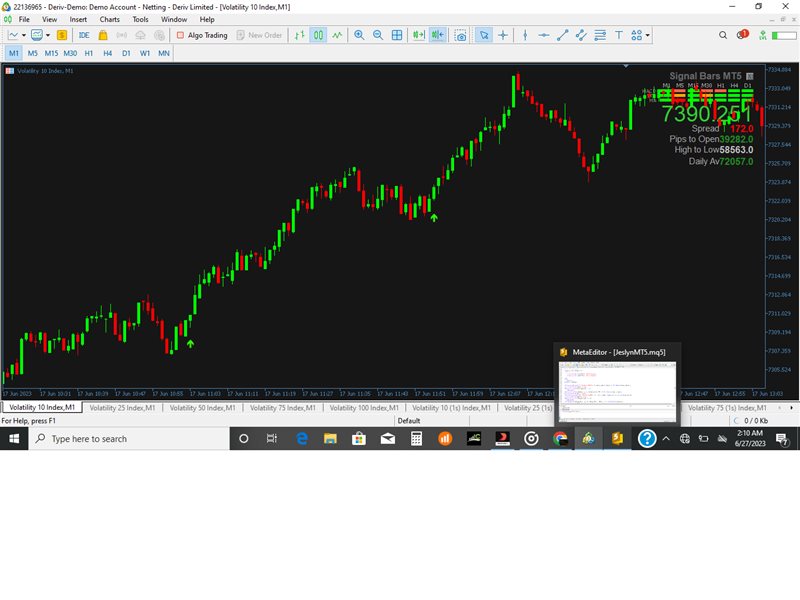Image resolution: width=800 pixels, height=600 pixels.
Task: Switch to Volatility 25 Index,M1 chart tab
Action: (x=122, y=408)
